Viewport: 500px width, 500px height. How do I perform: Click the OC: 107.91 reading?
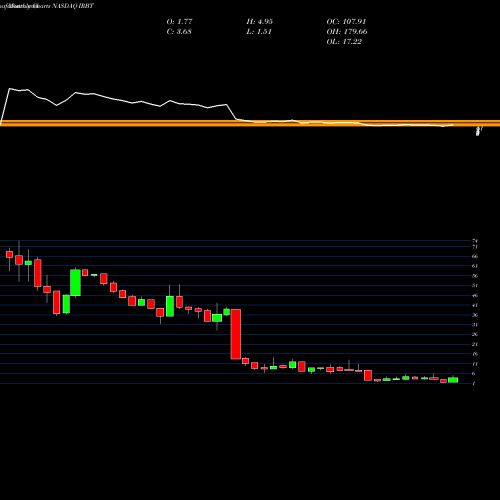(346, 22)
